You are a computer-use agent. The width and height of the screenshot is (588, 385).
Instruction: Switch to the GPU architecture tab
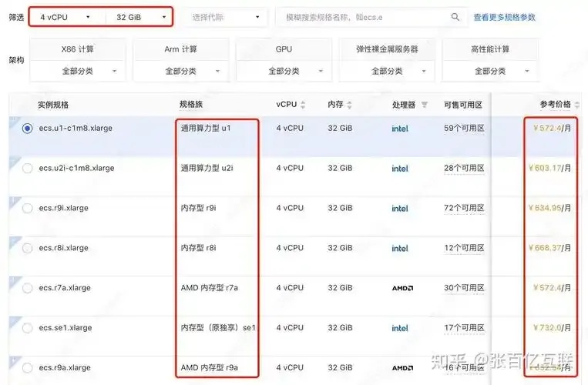[x=284, y=49]
